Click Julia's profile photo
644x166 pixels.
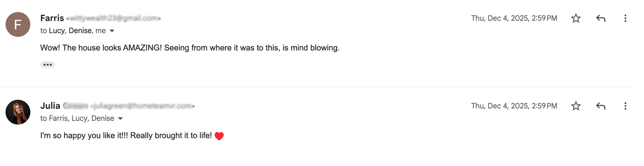tap(18, 112)
